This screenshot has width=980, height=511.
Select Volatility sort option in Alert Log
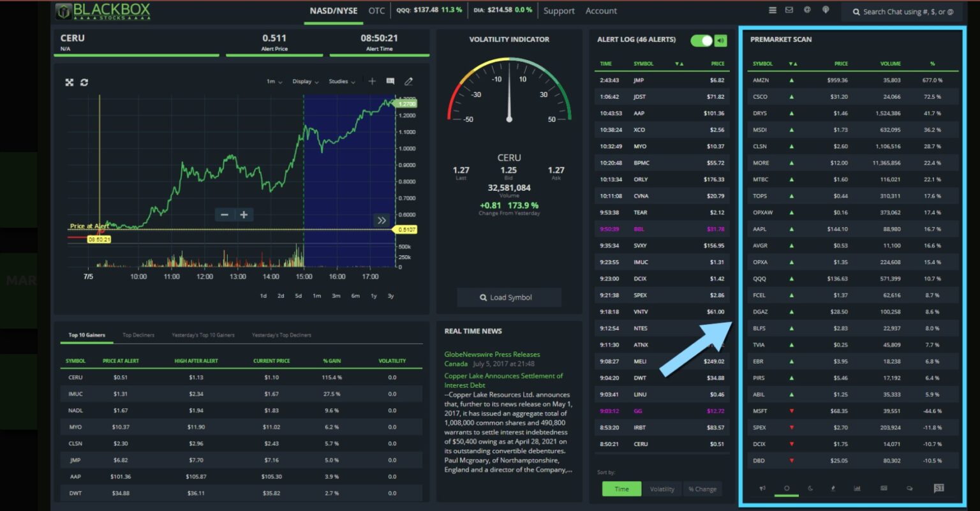[662, 489]
